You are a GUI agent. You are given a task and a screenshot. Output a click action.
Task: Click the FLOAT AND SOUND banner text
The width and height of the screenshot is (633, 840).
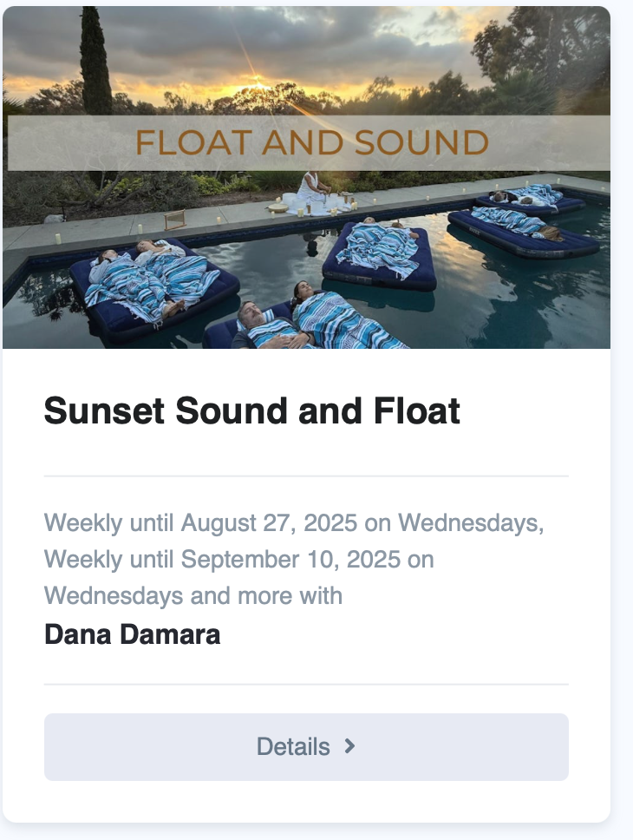[x=311, y=142]
